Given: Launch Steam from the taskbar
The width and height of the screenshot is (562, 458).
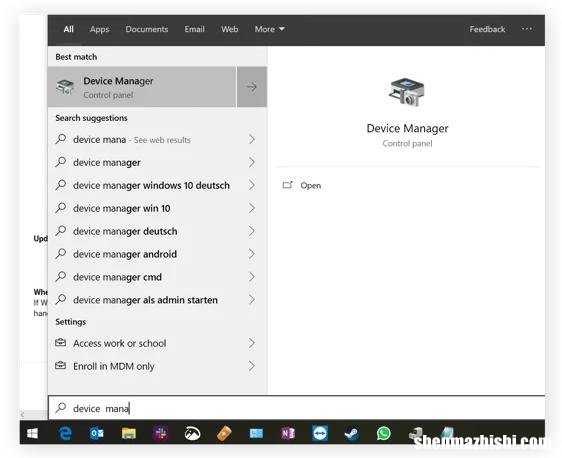Looking at the screenshot, I should pos(352,433).
